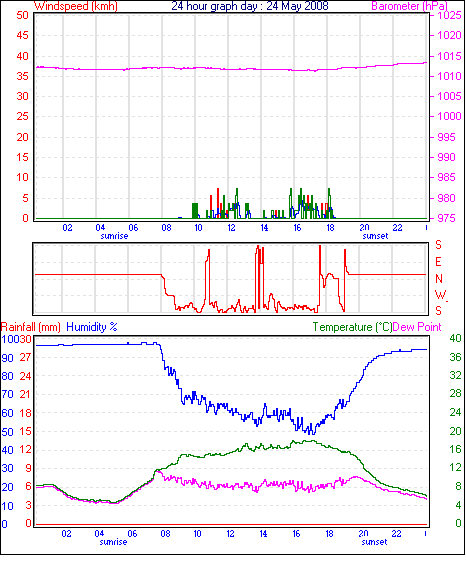Click the sunrise marker under top graph
The height and width of the screenshot is (563, 466).
click(x=114, y=236)
